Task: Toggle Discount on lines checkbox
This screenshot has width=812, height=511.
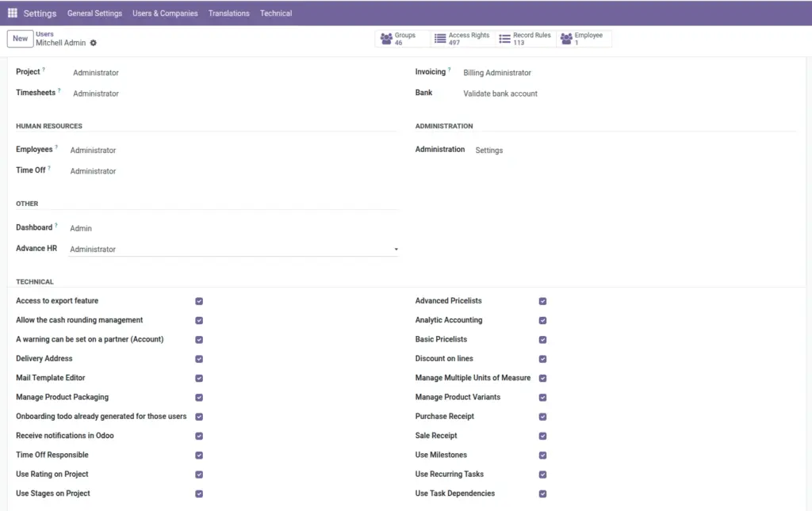Action: click(542, 359)
